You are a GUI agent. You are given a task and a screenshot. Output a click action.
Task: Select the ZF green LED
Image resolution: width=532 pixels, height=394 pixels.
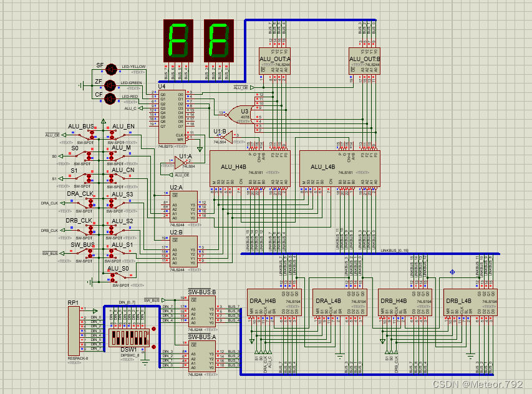(110, 85)
